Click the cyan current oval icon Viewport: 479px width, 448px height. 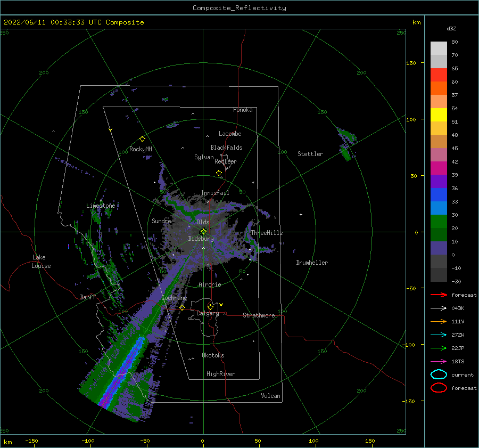pos(439,374)
